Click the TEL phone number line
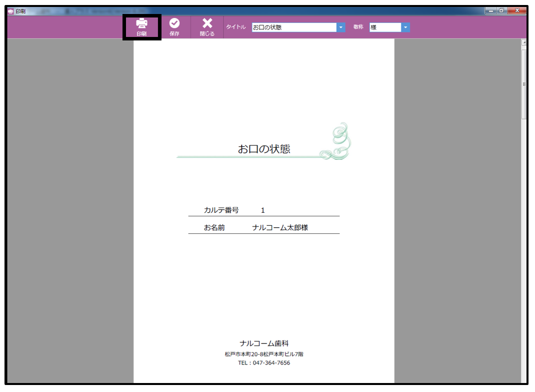Viewport: 535px width, 392px height. point(264,363)
